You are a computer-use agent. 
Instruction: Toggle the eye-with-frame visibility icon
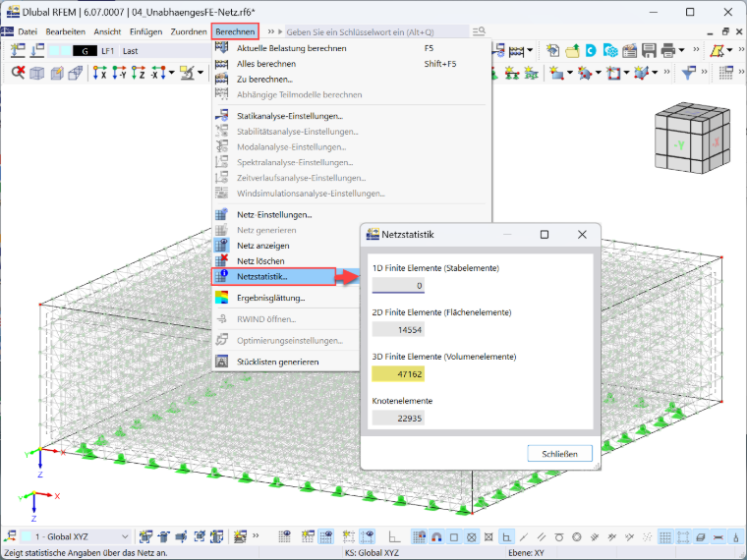click(367, 536)
